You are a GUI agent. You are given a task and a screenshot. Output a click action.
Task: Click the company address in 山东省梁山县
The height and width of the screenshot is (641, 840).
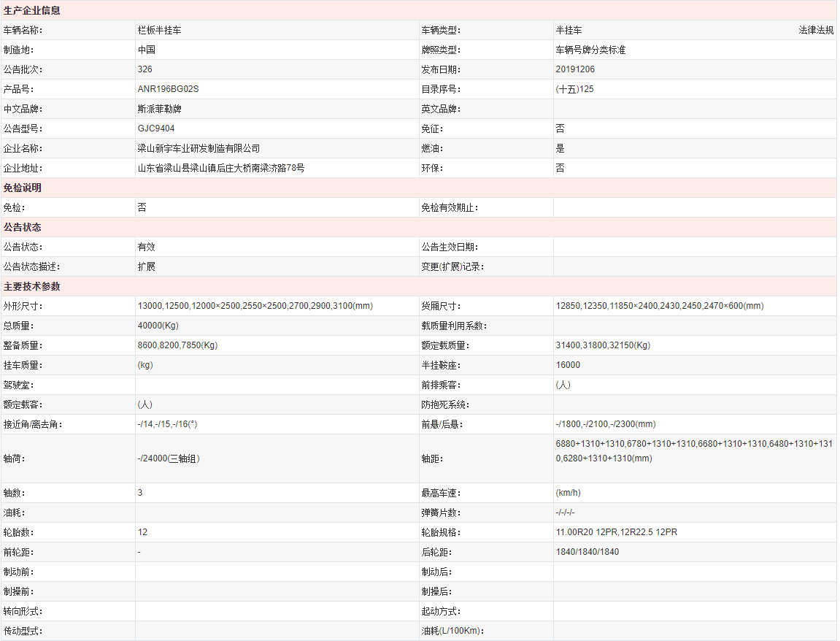[220, 169]
